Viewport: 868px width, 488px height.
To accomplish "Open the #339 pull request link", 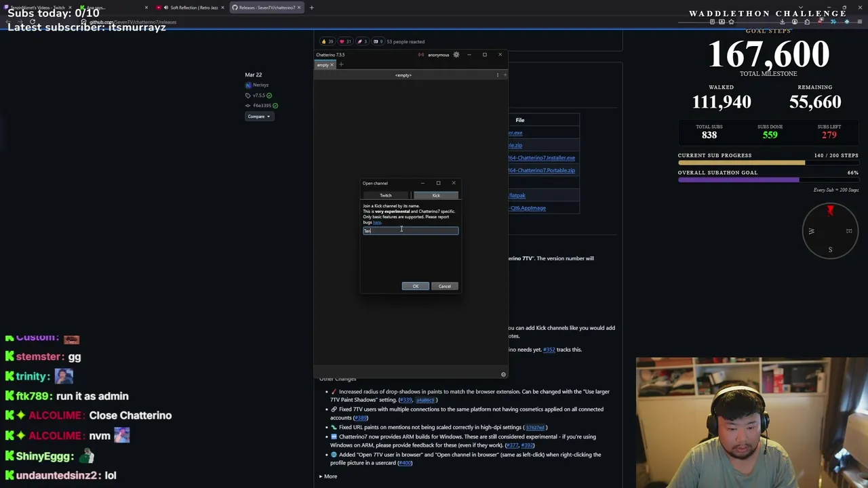I will click(406, 400).
